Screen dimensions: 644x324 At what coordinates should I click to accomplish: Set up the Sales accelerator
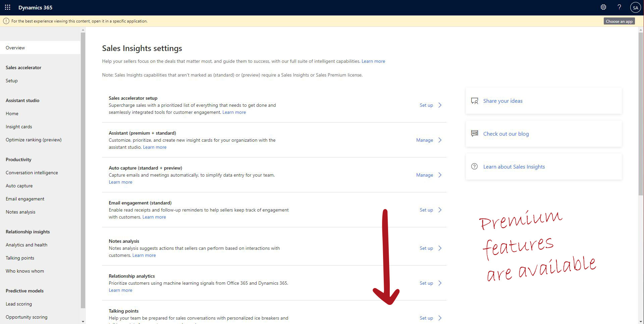426,105
